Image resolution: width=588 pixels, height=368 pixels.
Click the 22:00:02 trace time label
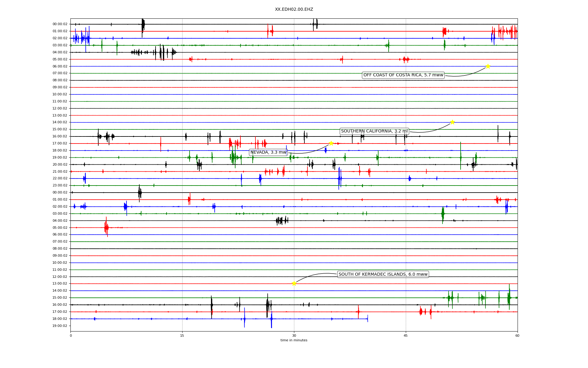(60, 178)
